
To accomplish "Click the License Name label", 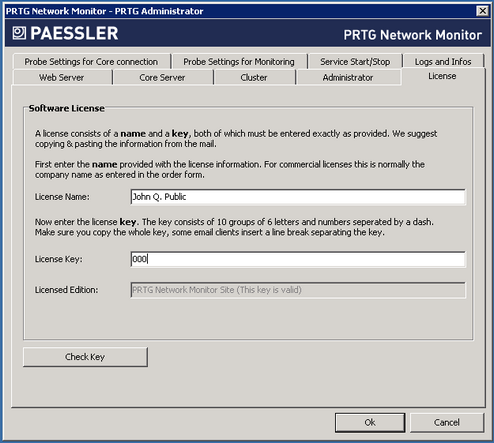I will pos(62,197).
